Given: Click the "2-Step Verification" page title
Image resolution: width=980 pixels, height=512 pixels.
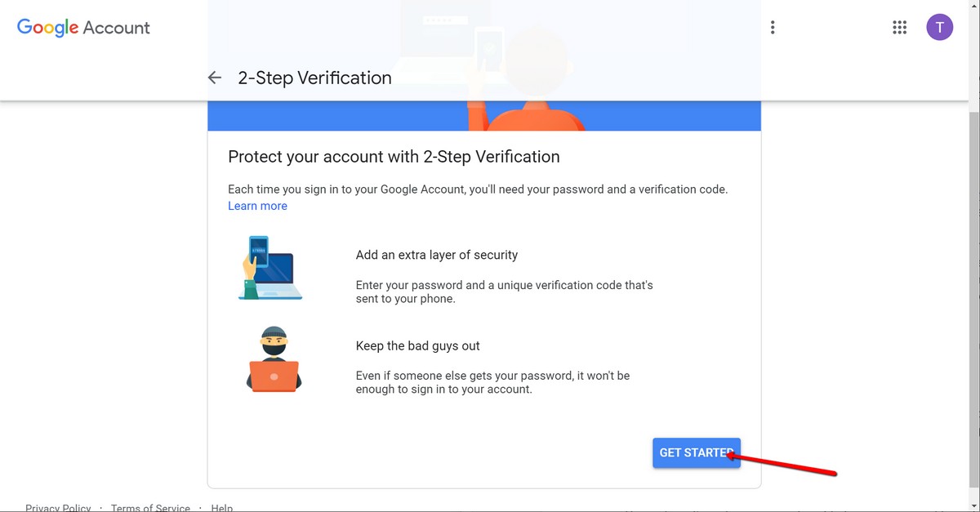Looking at the screenshot, I should [x=314, y=78].
